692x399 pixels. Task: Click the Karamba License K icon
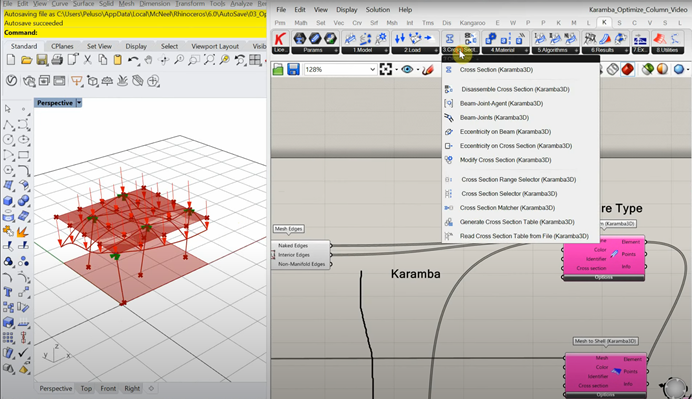coord(280,39)
